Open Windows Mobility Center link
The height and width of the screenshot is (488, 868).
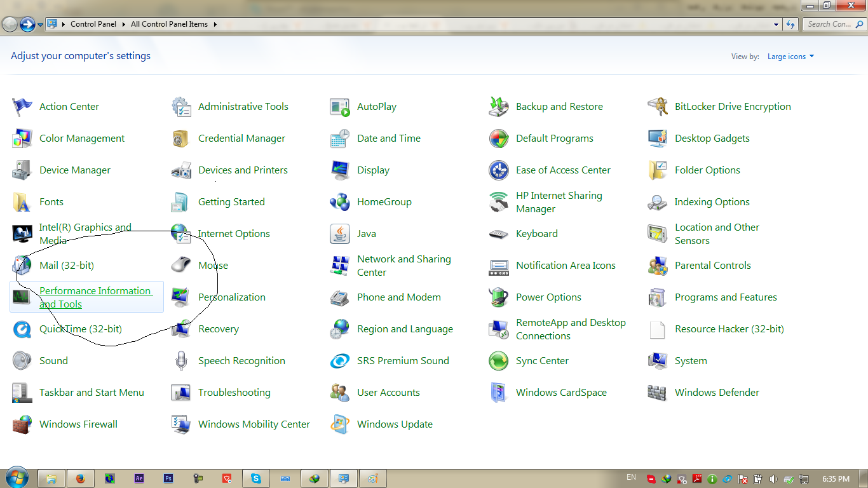(x=254, y=424)
